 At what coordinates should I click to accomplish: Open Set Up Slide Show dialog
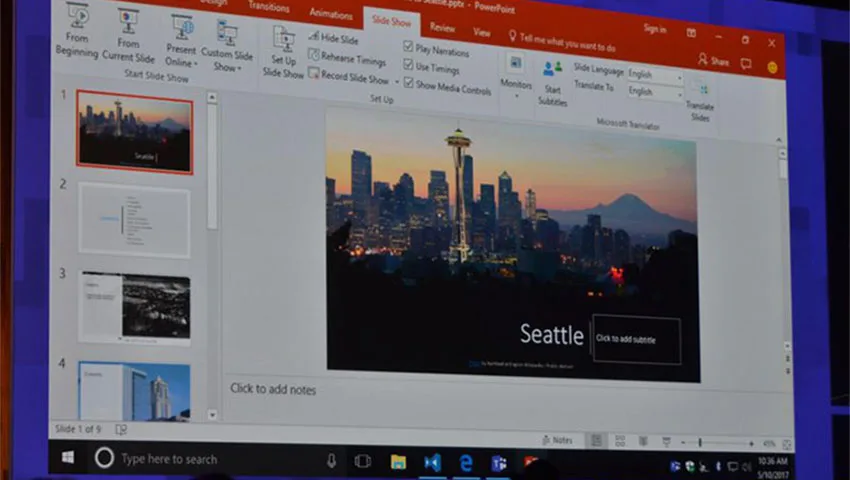(x=283, y=52)
